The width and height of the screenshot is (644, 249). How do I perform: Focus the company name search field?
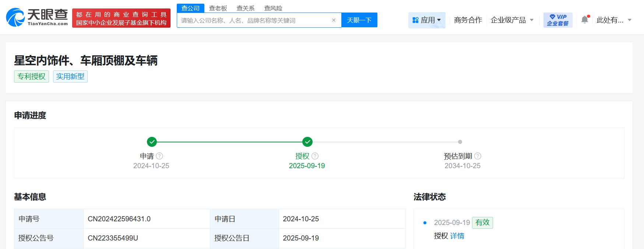click(254, 20)
